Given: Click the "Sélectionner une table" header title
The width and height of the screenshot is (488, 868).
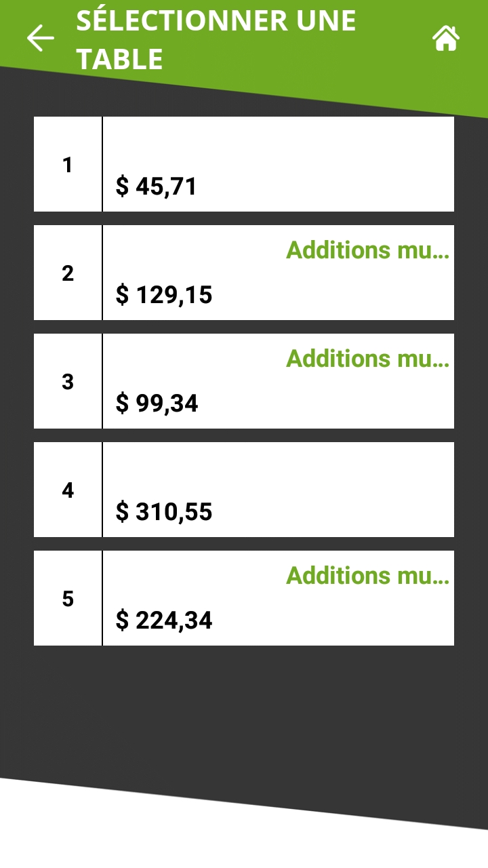Looking at the screenshot, I should pos(216,39).
